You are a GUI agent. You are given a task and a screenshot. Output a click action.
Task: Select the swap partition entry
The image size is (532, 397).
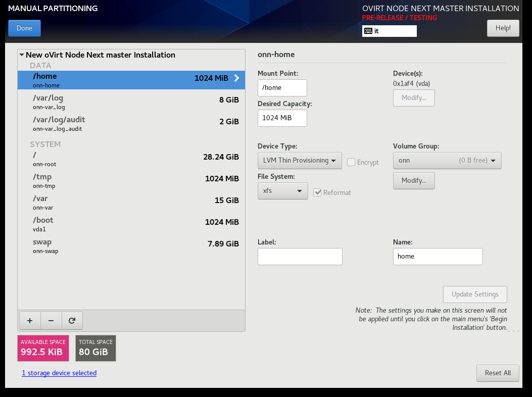click(131, 245)
